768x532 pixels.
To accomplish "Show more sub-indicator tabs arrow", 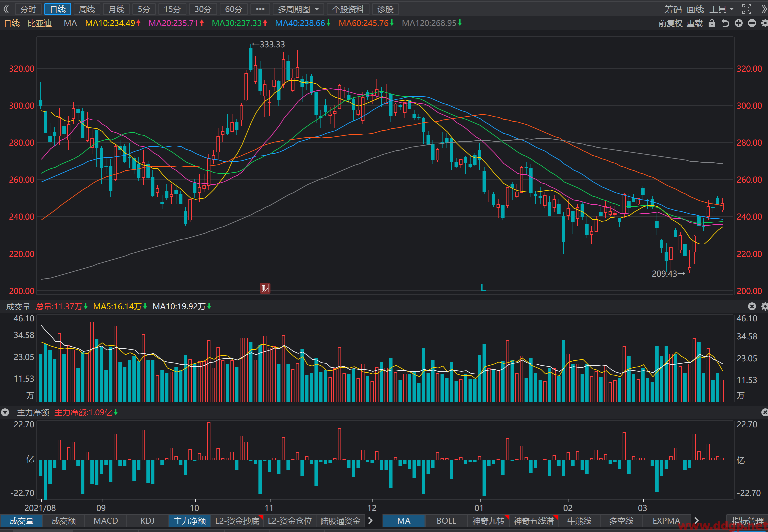I will [x=370, y=521].
